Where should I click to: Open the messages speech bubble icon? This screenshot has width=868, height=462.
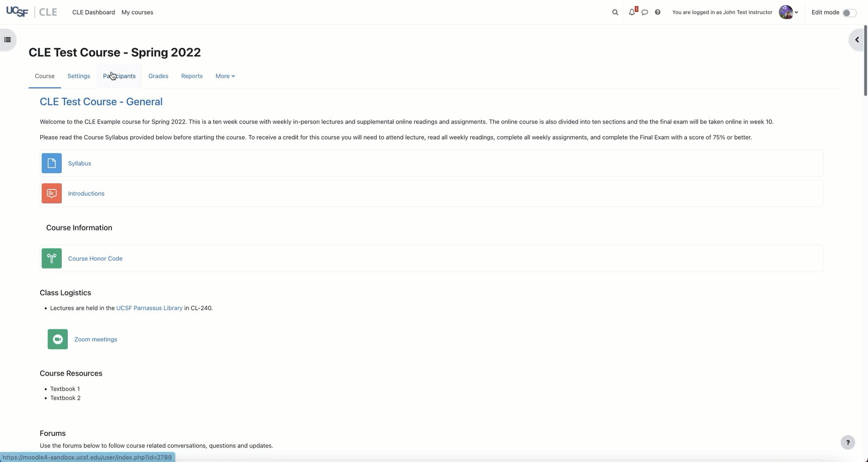tap(645, 12)
